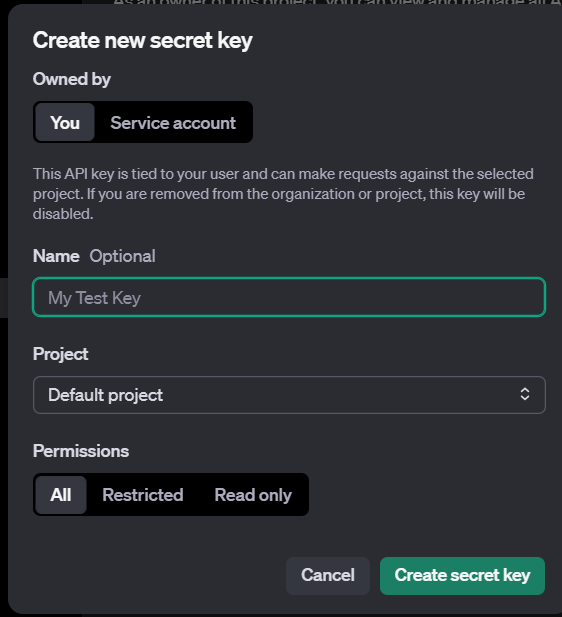Click the 'Default project' selected value text

click(x=105, y=395)
